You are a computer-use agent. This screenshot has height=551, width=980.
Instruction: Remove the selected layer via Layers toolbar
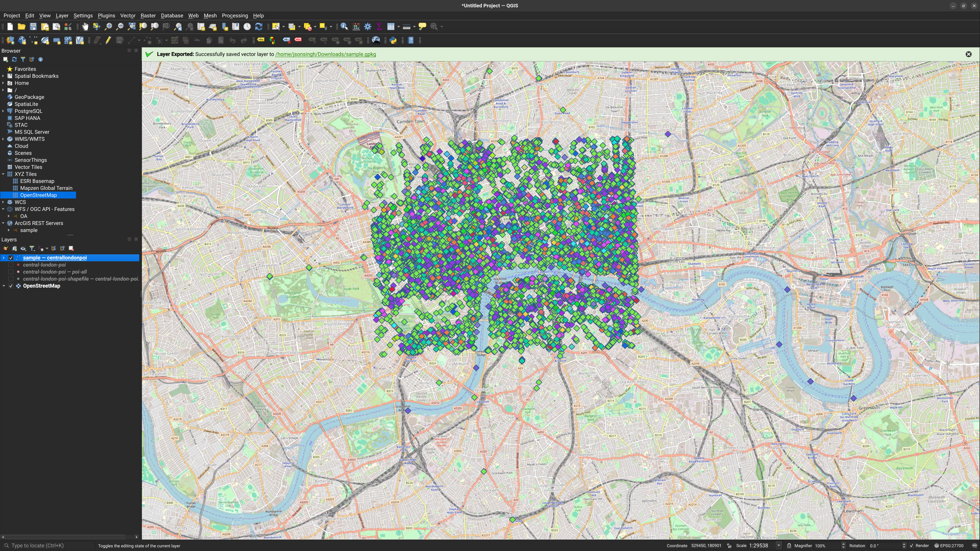pos(71,249)
